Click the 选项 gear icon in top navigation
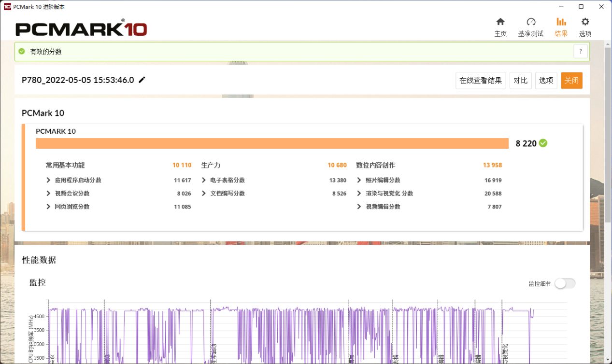Viewport: 612px width, 364px height. [x=584, y=22]
